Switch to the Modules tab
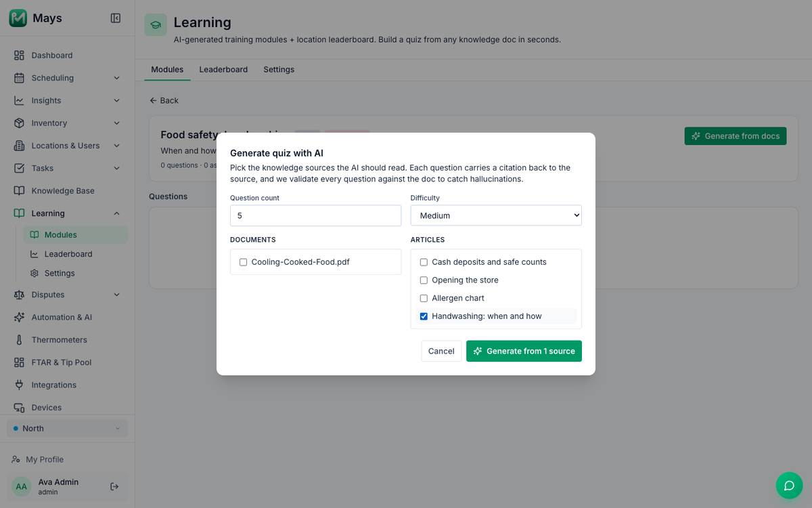Viewport: 812px width, 508px height. pos(167,70)
